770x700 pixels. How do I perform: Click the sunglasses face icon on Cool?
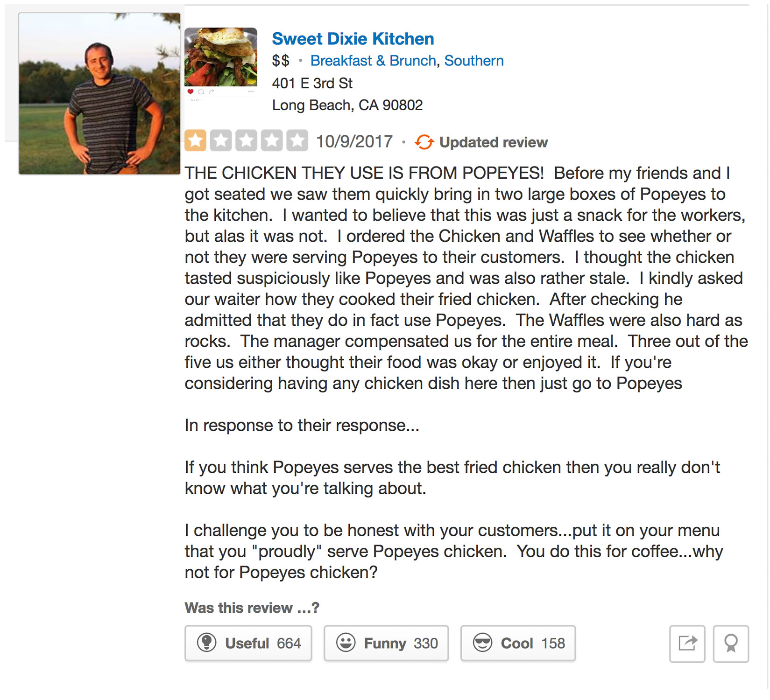[482, 643]
